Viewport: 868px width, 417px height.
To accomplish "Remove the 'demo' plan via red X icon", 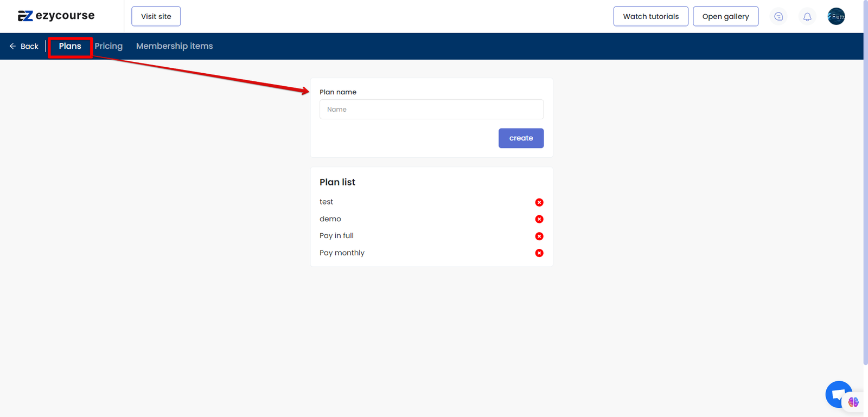I will pos(539,219).
